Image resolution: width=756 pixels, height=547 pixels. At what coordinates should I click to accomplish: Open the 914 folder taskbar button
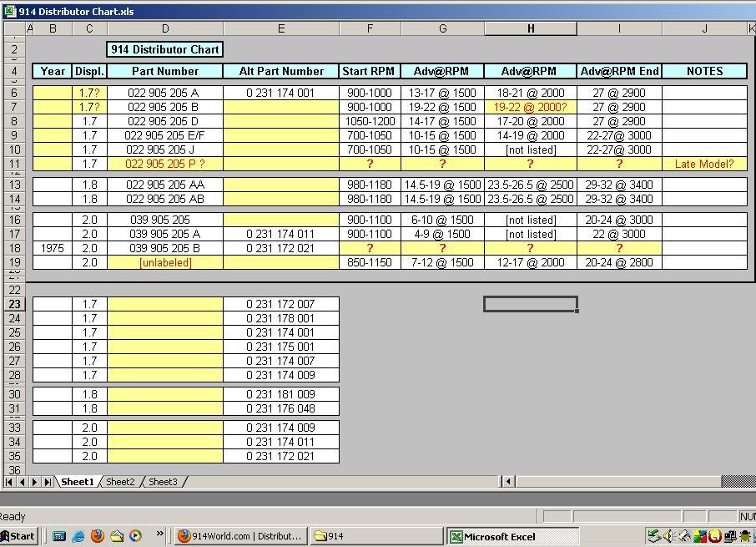[x=376, y=536]
